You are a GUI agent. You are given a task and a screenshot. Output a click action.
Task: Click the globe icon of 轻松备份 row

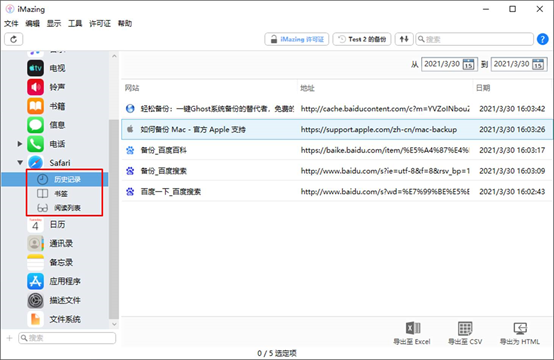(x=130, y=109)
